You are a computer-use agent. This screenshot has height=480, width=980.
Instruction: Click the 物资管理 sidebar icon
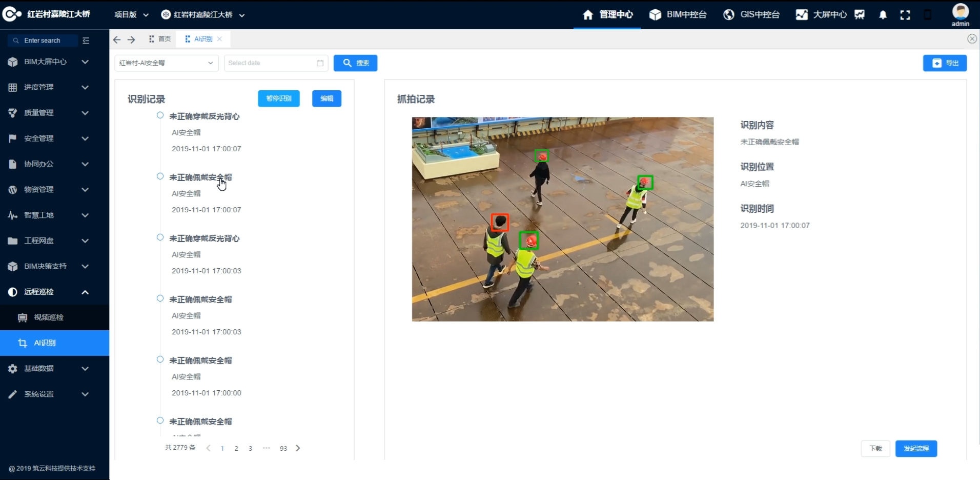click(x=13, y=190)
